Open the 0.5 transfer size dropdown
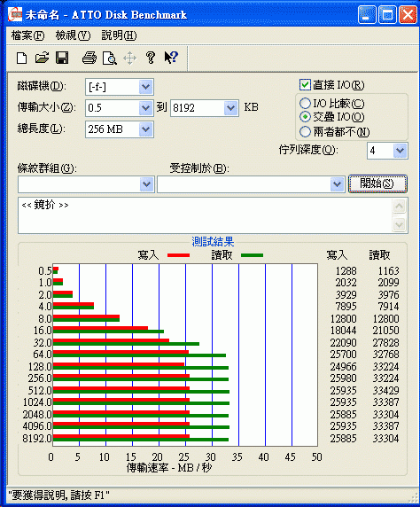The image size is (420, 507). [146, 107]
